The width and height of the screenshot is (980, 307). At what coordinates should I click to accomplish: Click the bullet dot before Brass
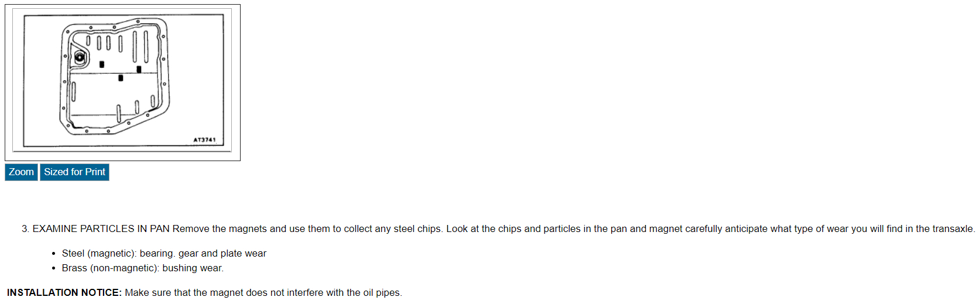53,268
